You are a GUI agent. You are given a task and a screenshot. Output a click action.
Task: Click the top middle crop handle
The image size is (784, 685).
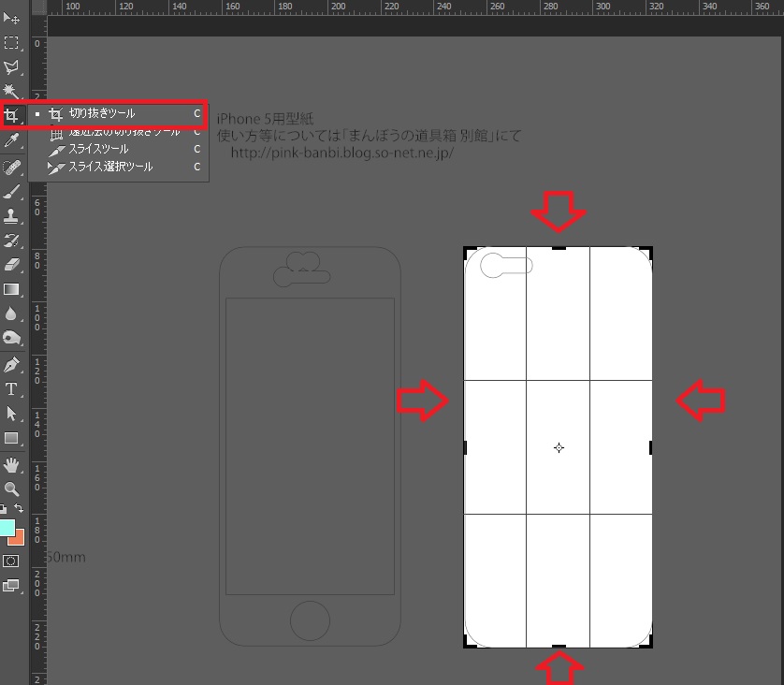[559, 247]
